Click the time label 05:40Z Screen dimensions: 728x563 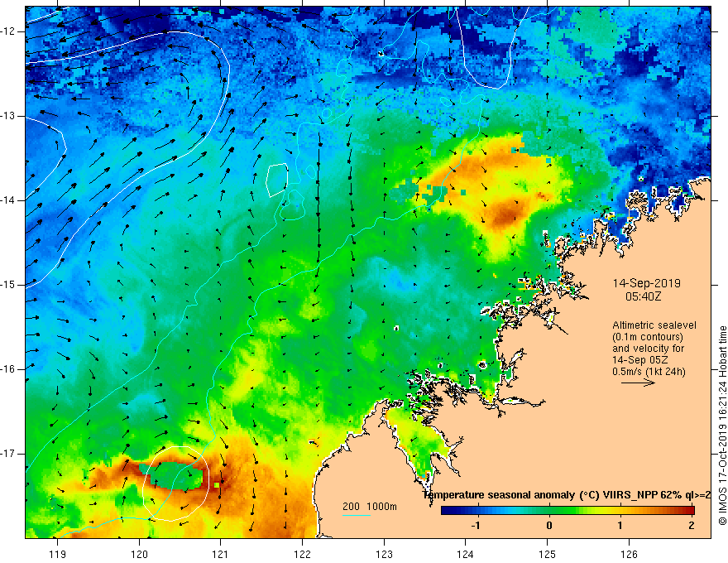(643, 296)
